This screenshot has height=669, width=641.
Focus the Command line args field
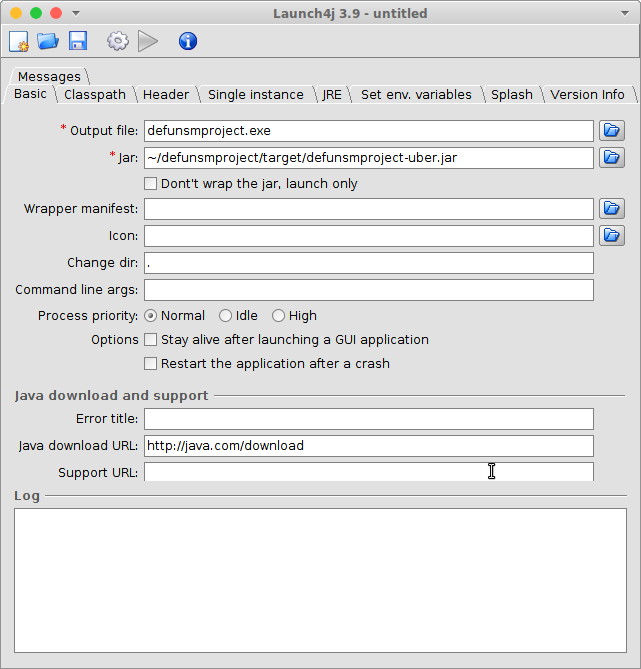(x=369, y=290)
